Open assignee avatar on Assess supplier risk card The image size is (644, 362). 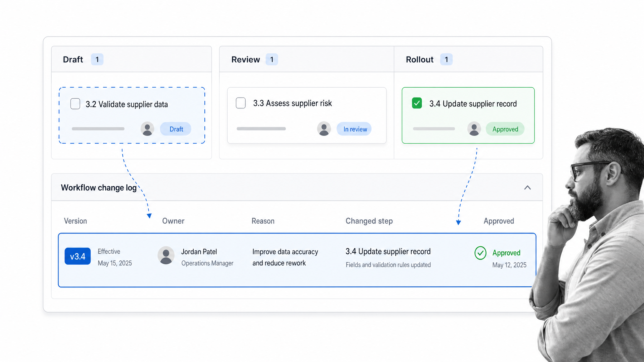pos(324,129)
